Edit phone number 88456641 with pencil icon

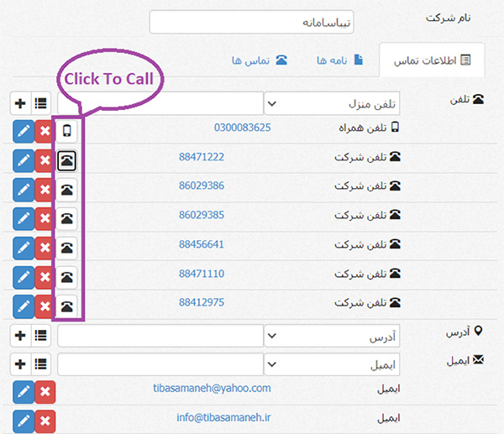coord(24,248)
